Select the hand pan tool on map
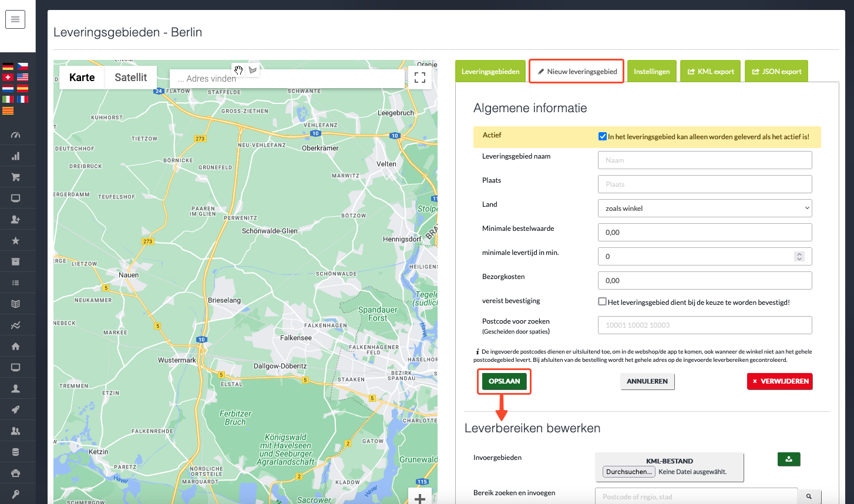Image resolution: width=854 pixels, height=504 pixels. click(238, 70)
